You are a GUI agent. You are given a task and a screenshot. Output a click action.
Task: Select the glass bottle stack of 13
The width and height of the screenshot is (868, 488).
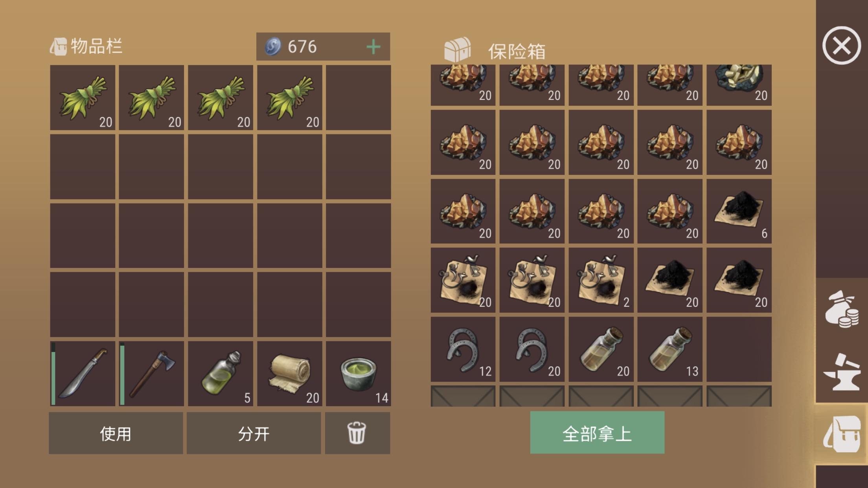[x=670, y=349]
